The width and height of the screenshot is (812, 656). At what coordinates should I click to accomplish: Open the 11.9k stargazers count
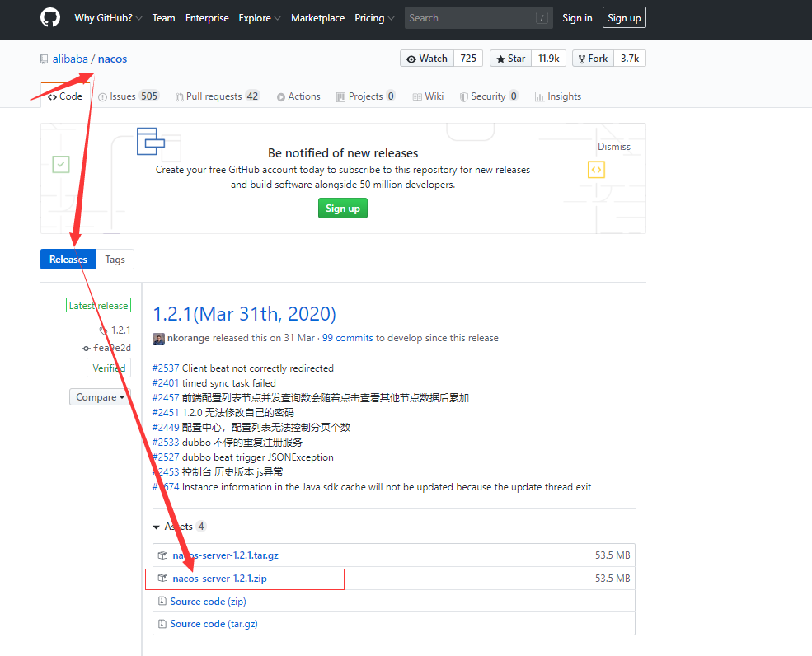(548, 59)
